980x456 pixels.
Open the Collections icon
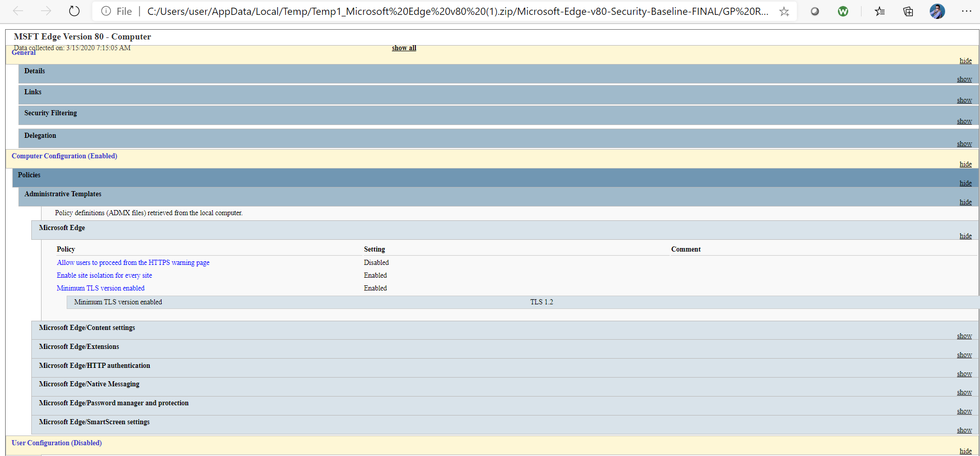[908, 11]
